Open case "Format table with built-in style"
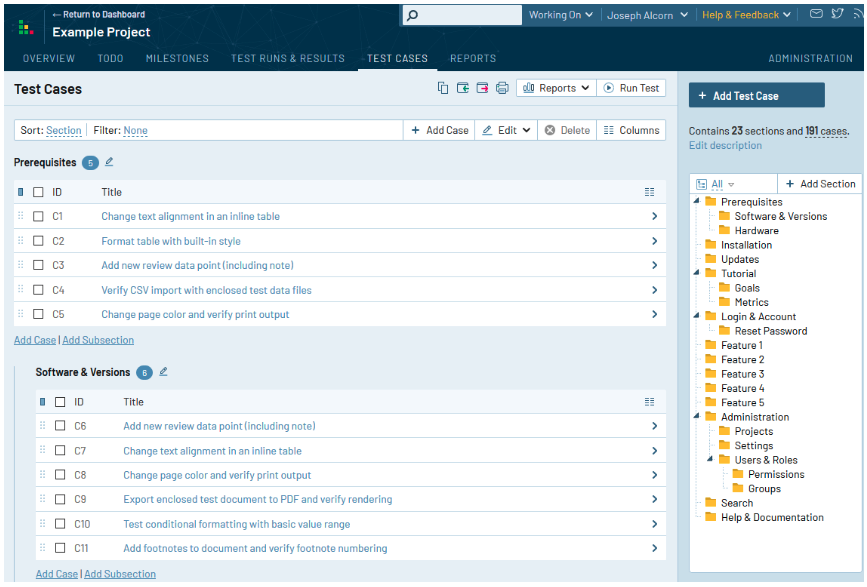Screen dimensions: 867x587 171,241
